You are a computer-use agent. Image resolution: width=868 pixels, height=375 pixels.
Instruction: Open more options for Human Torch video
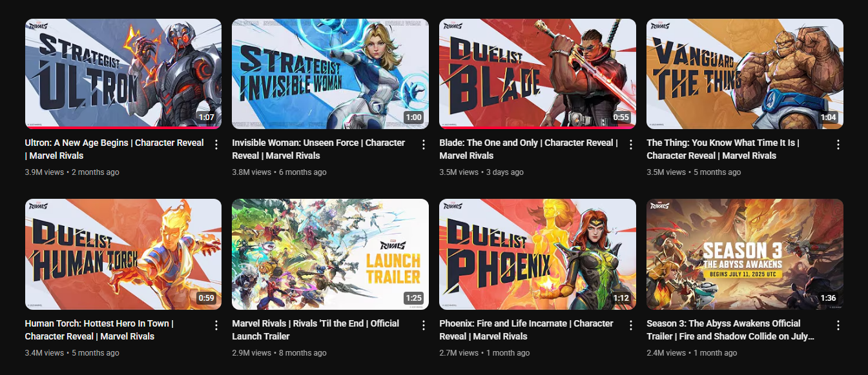click(216, 325)
